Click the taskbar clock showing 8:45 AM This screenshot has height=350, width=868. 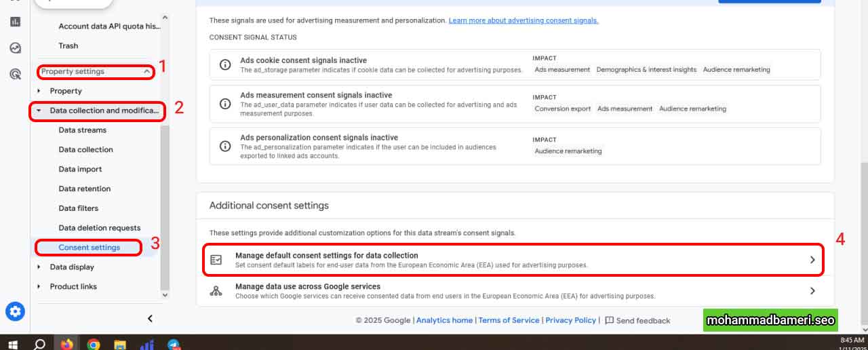click(852, 342)
